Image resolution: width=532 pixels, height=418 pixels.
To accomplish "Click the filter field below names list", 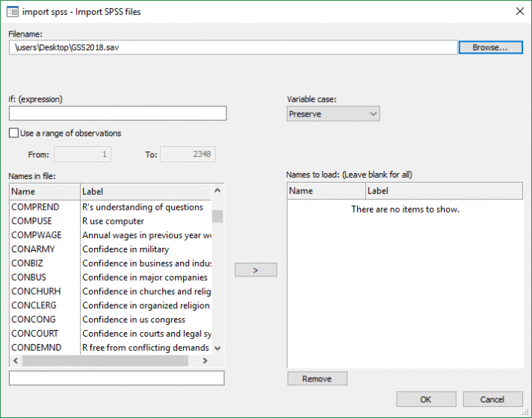I will [117, 378].
